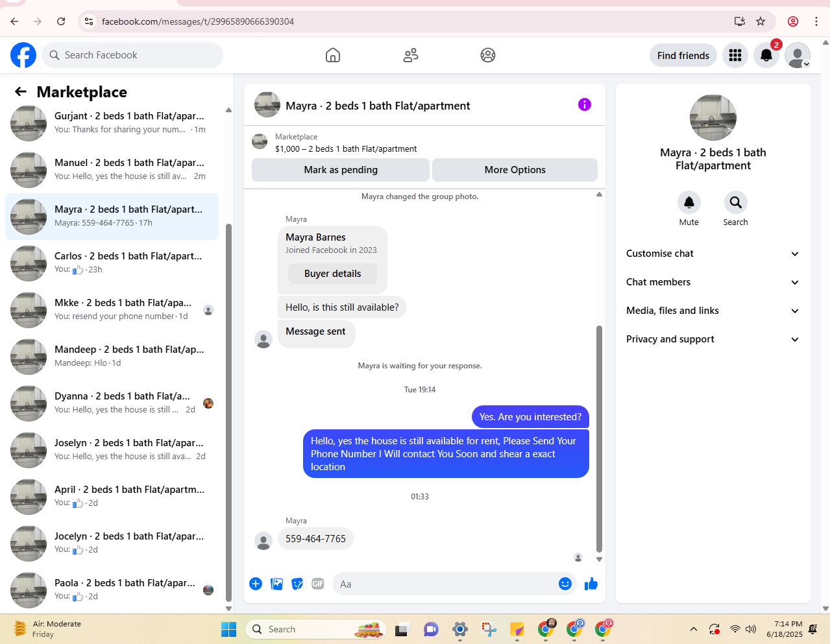Open Chrome three-dot menu

pyautogui.click(x=816, y=21)
